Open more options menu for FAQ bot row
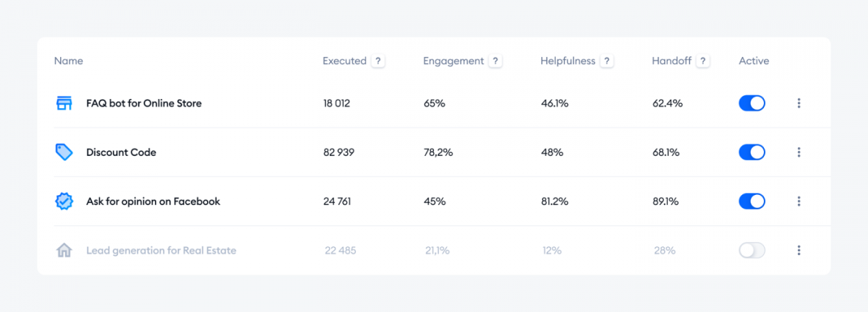The width and height of the screenshot is (868, 312). 799,103
